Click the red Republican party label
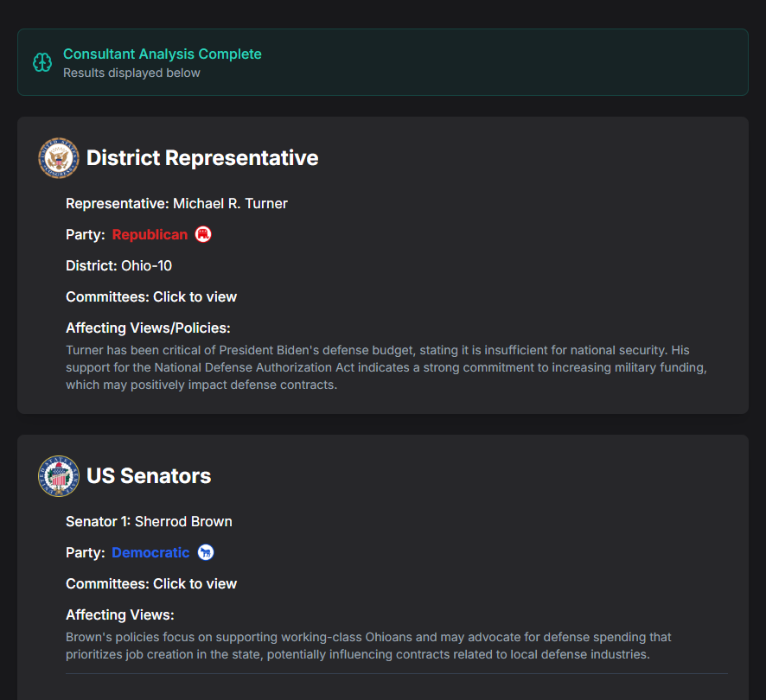766x700 pixels. [x=150, y=234]
